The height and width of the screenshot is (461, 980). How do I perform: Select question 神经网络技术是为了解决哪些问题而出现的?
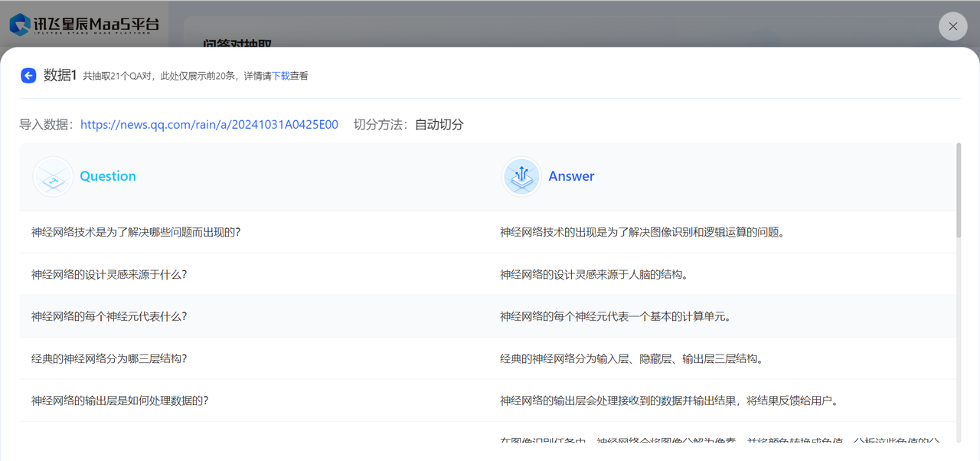coord(136,232)
